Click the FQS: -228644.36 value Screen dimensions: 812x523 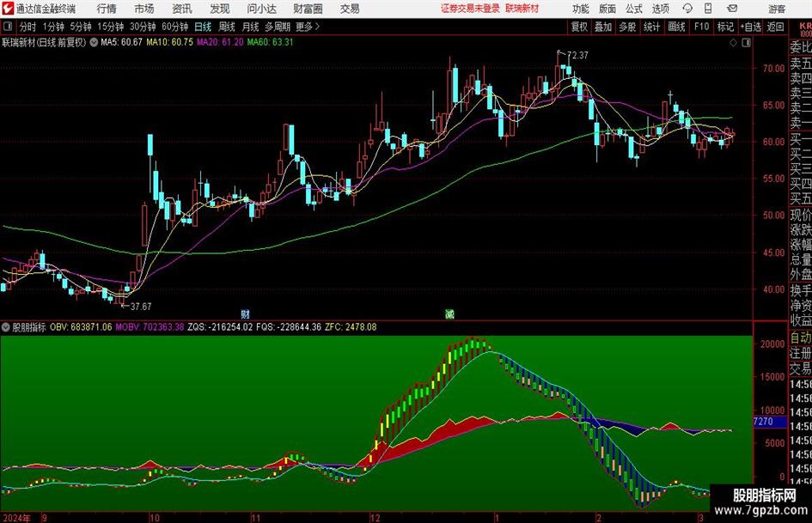(289, 327)
